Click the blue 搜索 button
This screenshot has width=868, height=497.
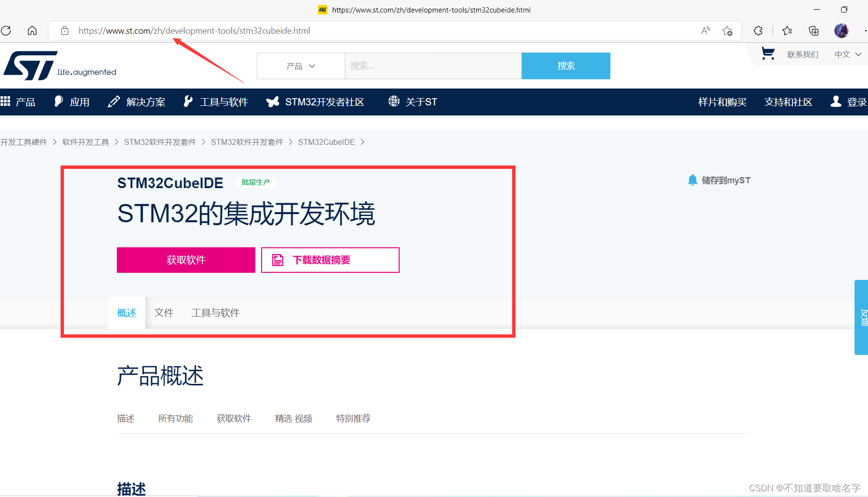pyautogui.click(x=566, y=66)
